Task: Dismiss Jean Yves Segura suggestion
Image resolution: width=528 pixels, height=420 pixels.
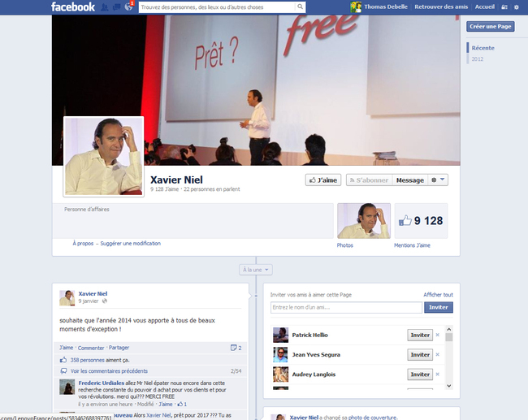Action: [437, 354]
